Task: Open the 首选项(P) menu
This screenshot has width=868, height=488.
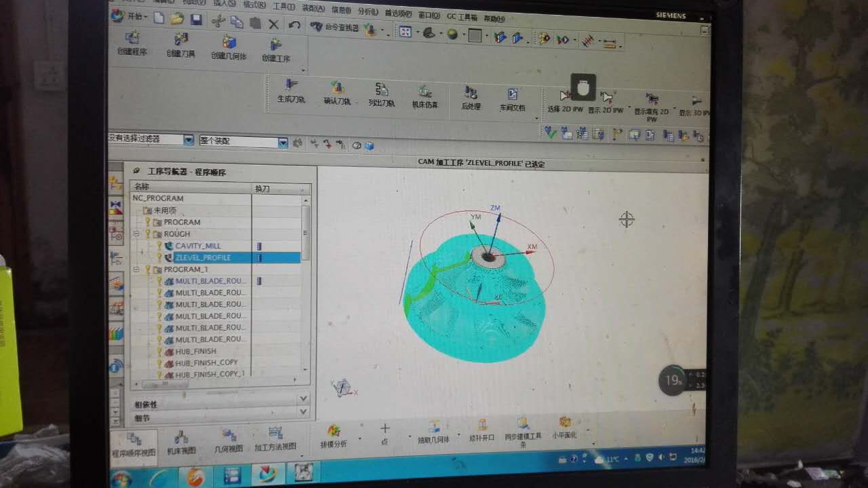Action: point(398,12)
